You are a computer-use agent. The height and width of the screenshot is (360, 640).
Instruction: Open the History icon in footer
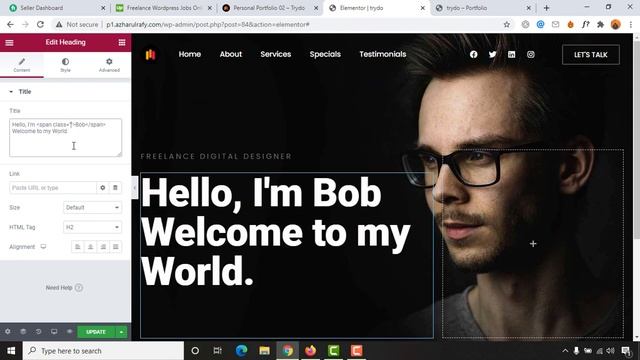pyautogui.click(x=39, y=332)
